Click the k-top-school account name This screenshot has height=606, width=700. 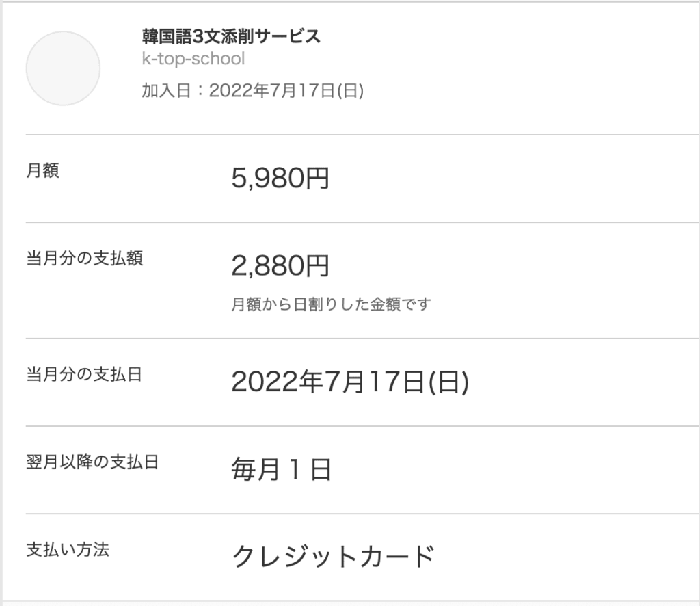click(193, 59)
